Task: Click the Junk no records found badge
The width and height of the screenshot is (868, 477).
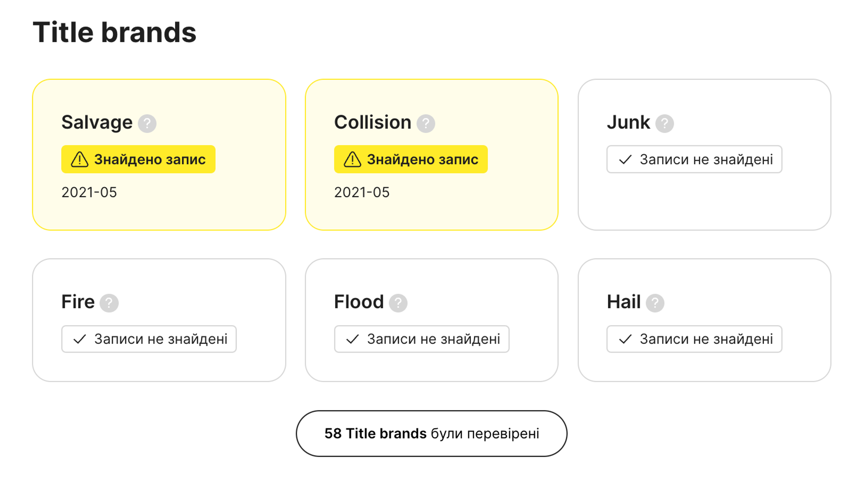Action: [x=694, y=159]
